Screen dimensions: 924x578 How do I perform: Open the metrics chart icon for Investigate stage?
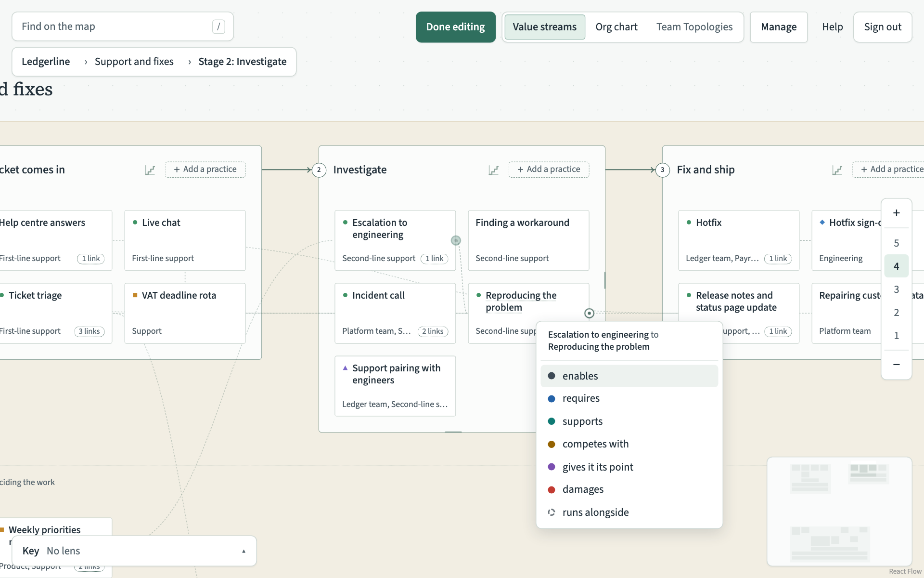[493, 170]
